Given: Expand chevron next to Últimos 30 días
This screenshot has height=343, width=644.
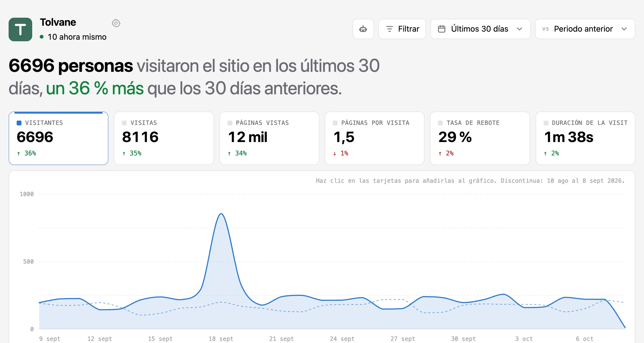Looking at the screenshot, I should (x=519, y=29).
